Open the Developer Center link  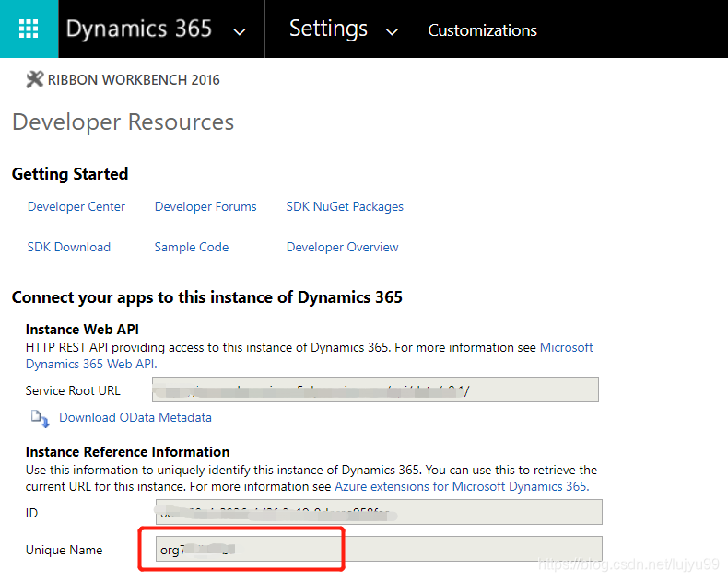(76, 206)
